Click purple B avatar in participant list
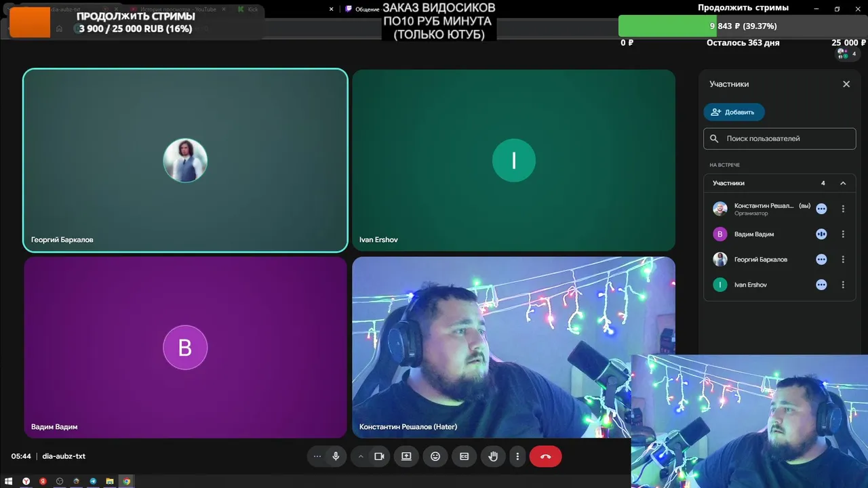The width and height of the screenshot is (868, 488). 720,234
